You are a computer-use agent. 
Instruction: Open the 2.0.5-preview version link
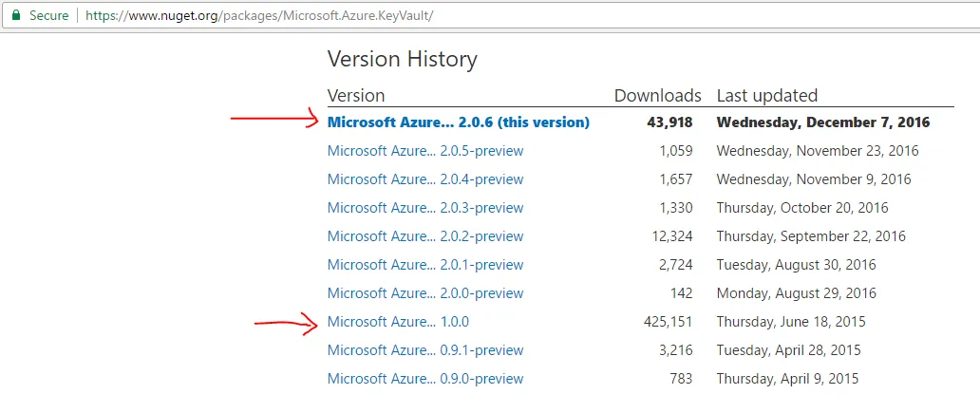(x=425, y=151)
